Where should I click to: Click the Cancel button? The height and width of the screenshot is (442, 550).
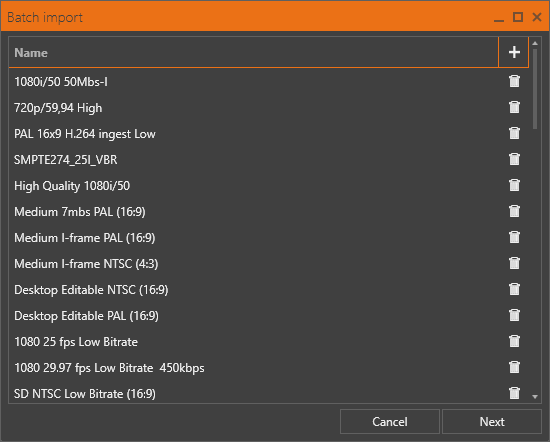click(390, 422)
